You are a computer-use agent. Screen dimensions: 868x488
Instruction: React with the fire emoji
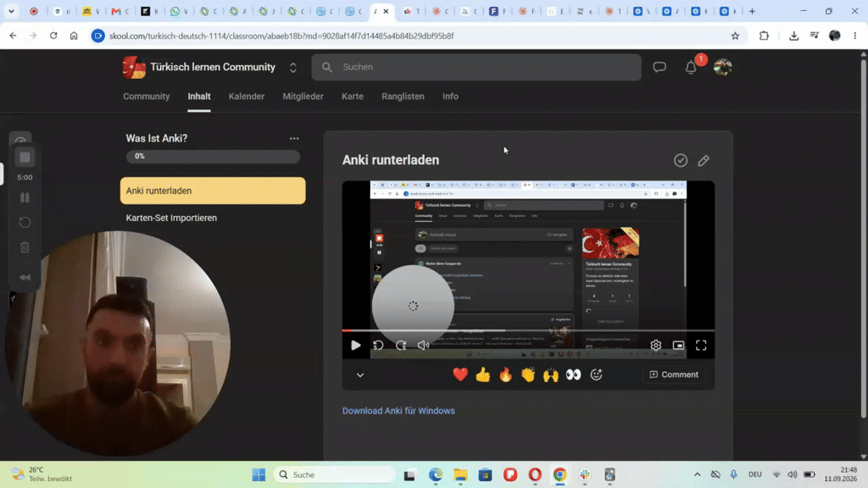[505, 374]
